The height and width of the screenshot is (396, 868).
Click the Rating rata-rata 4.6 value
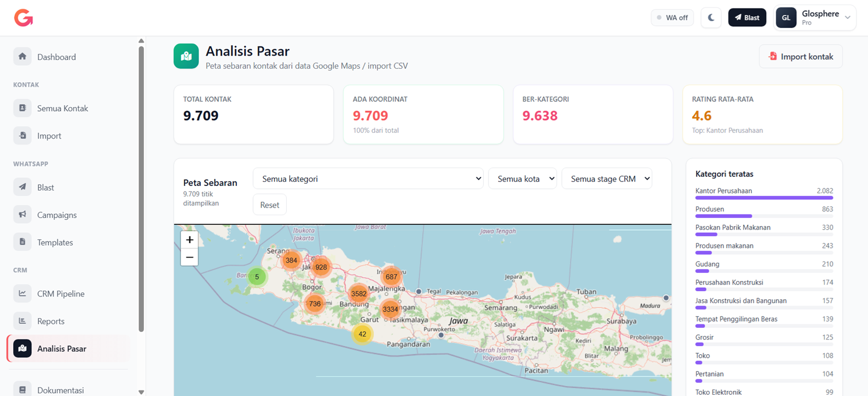(701, 116)
